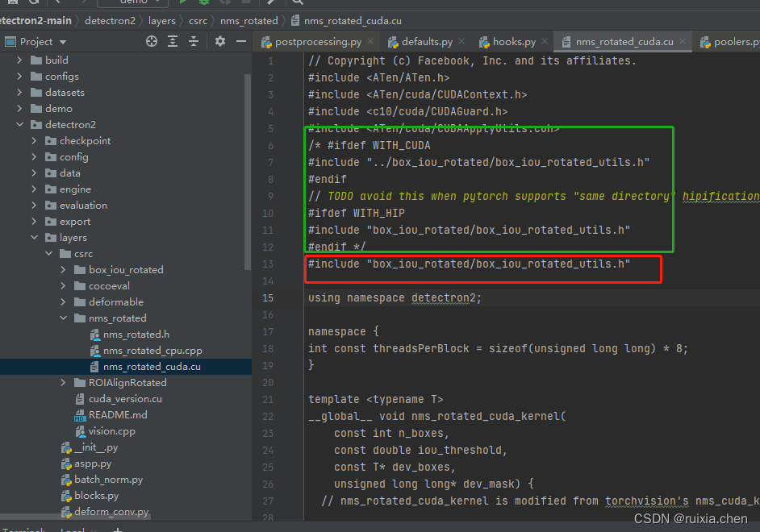Click the Project tree horizontal scrollbar
Screen dimensions: 760x532
pyautogui.click(x=75, y=517)
